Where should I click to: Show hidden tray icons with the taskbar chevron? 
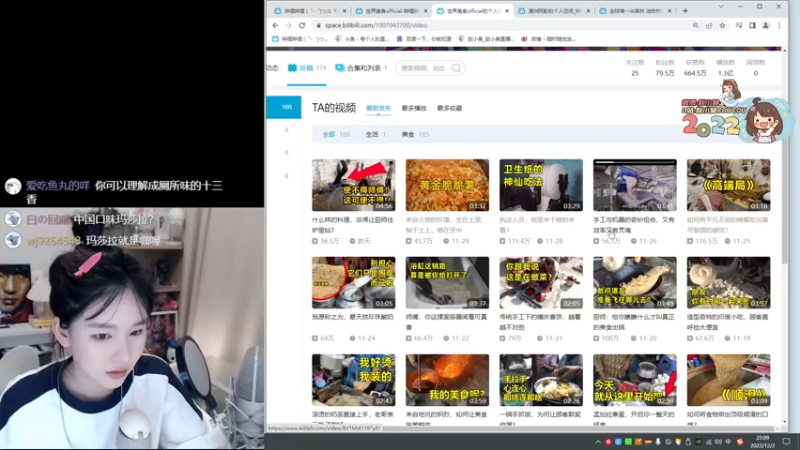click(598, 442)
